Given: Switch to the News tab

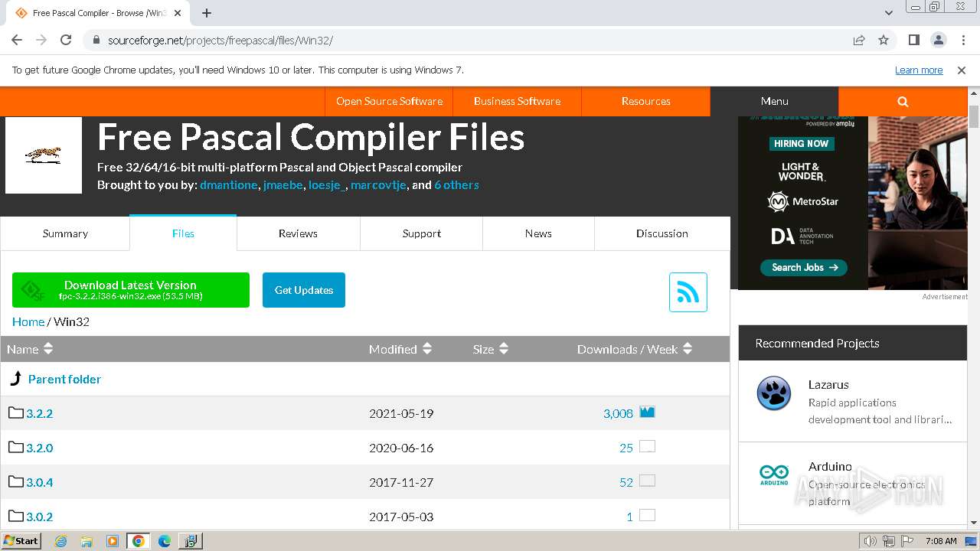Looking at the screenshot, I should 538,233.
